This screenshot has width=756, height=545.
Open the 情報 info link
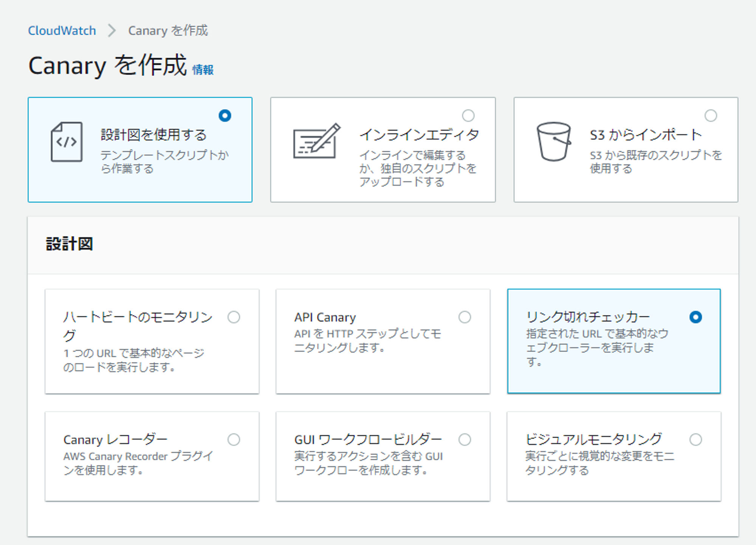pyautogui.click(x=203, y=70)
